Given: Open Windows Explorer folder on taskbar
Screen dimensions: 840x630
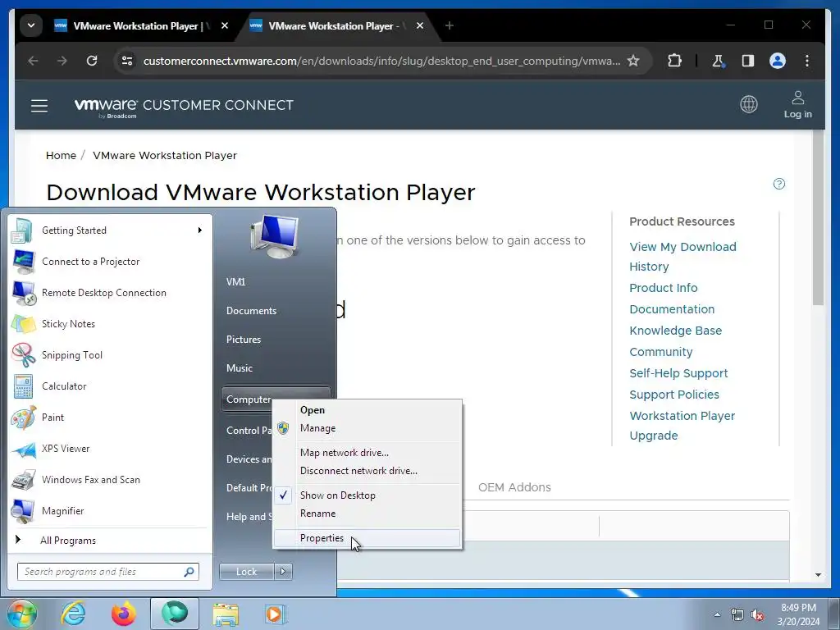Looking at the screenshot, I should pyautogui.click(x=226, y=614).
